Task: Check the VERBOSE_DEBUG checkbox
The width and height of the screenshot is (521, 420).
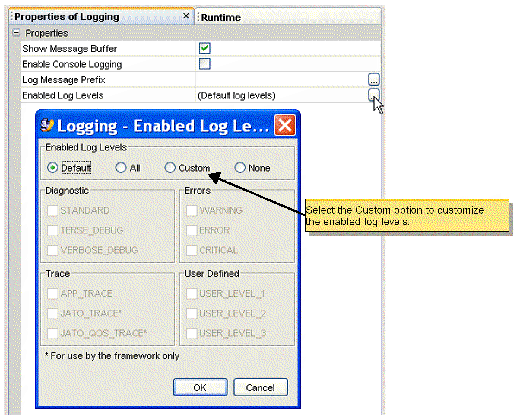Action: tap(53, 250)
